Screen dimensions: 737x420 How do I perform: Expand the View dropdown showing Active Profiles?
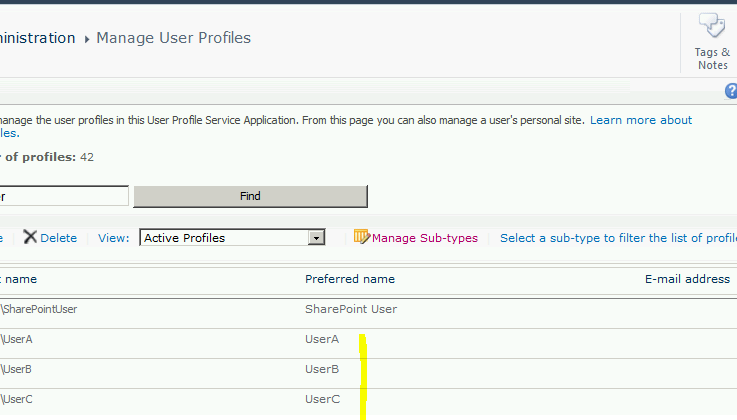point(316,238)
